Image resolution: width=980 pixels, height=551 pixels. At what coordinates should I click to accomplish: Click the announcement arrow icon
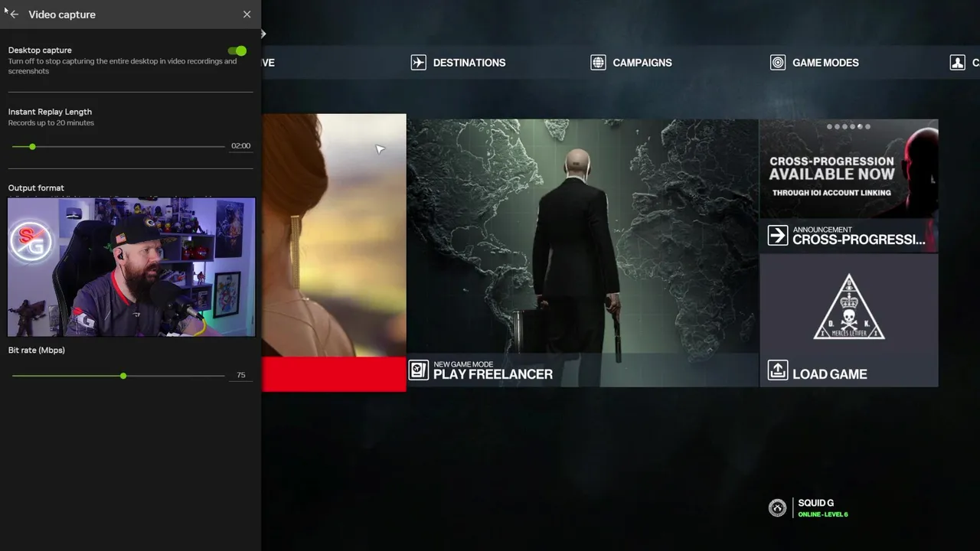tap(777, 235)
